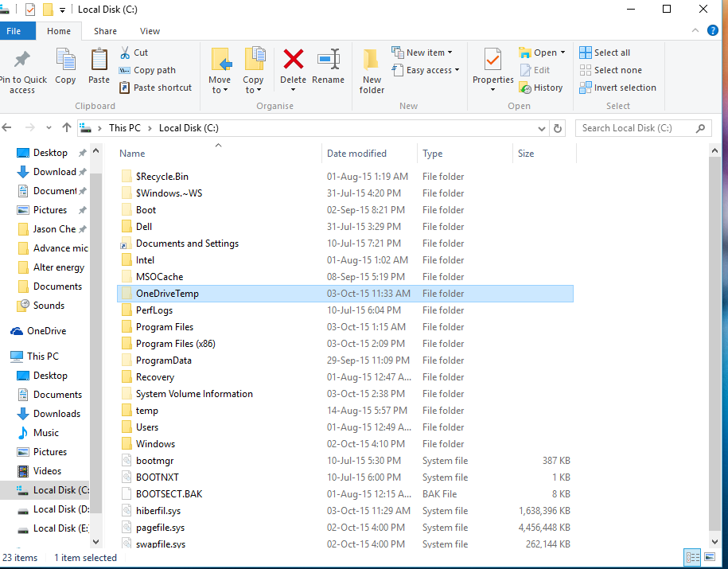Choose Paste shortcut
This screenshot has height=569, width=728.
(155, 88)
